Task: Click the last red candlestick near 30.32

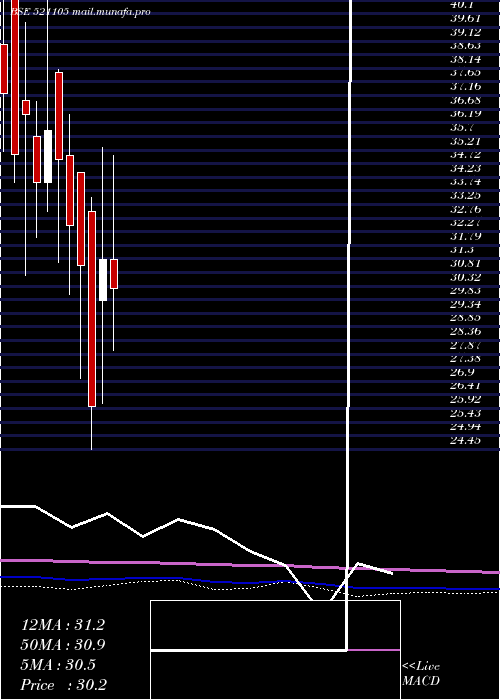Action: point(114,274)
